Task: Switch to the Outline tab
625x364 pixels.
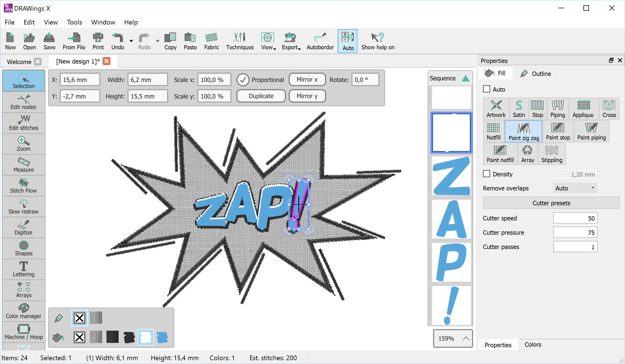Action: coord(535,73)
